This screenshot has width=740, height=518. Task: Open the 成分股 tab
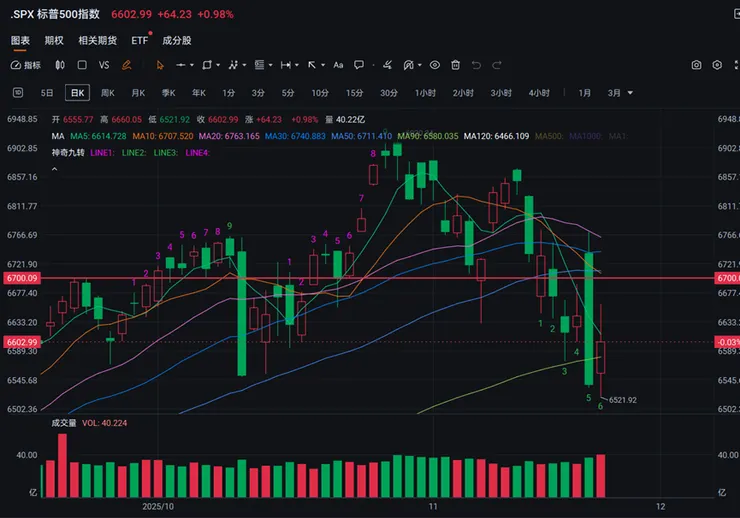177,40
